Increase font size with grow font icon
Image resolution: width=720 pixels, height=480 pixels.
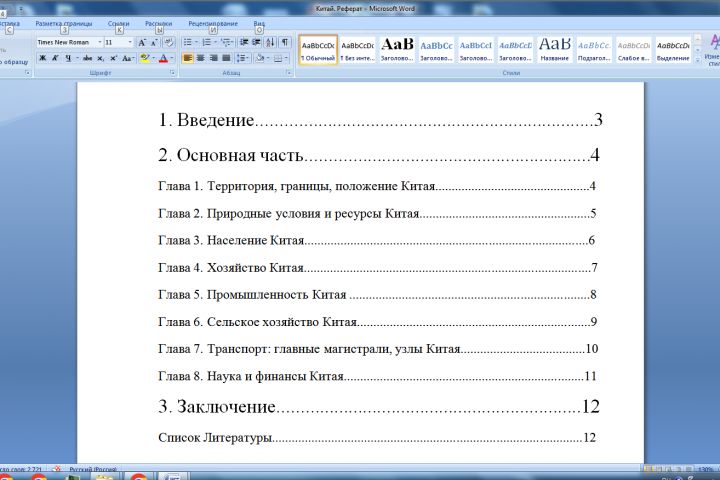[x=142, y=43]
